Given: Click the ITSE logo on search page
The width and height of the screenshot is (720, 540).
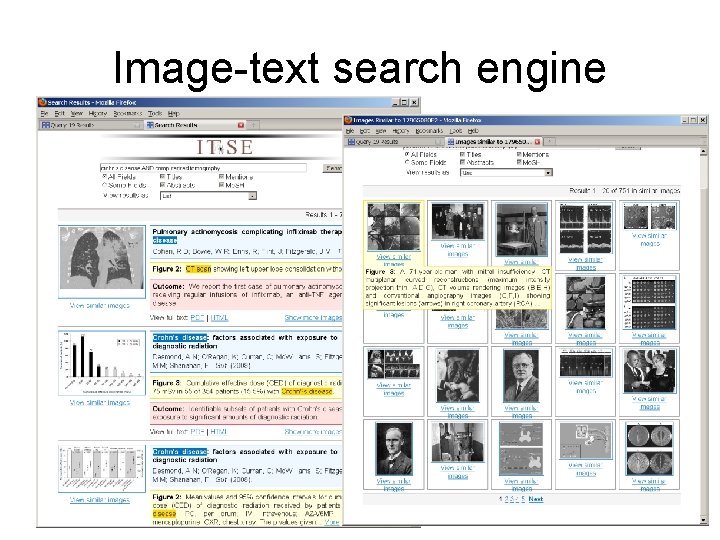Looking at the screenshot, I should tap(225, 147).
